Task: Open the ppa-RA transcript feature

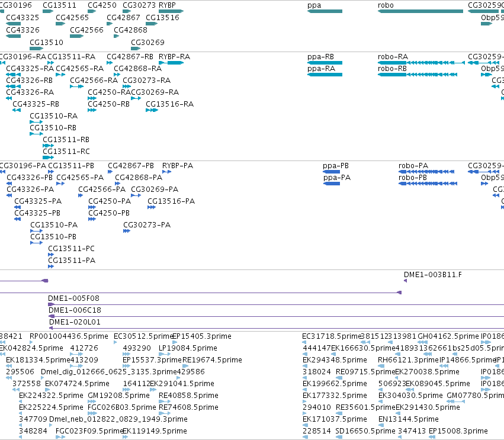Action: (325, 75)
